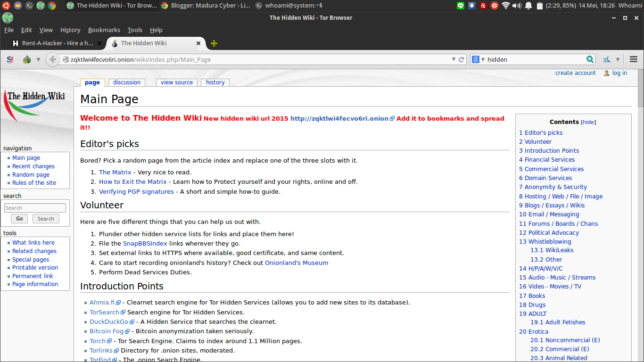The width and height of the screenshot is (644, 362).
Task: Switch to the Blogger Chrome window in taskbar
Action: tap(206, 6)
